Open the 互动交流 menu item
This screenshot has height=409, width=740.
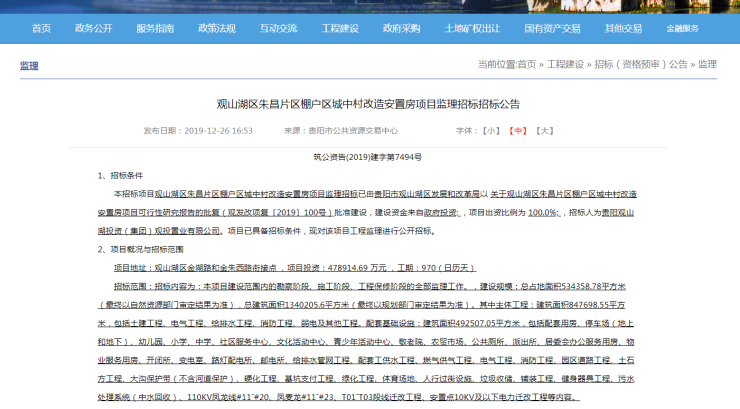(278, 28)
